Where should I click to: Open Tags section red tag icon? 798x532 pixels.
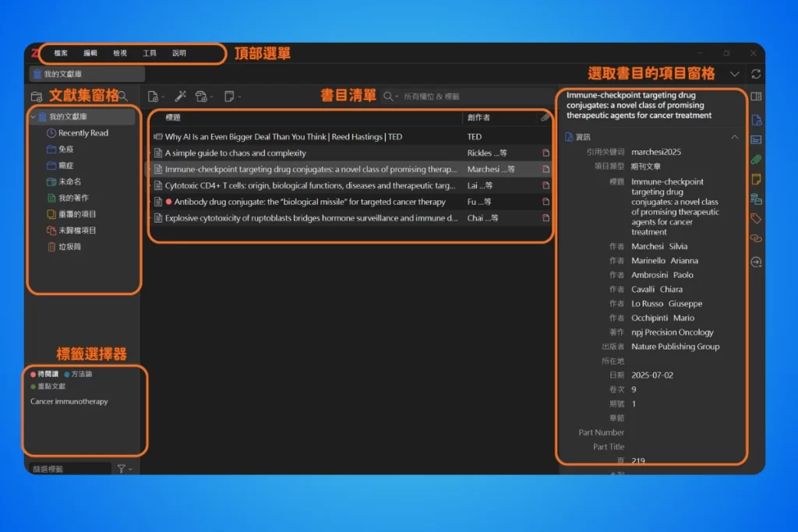click(756, 219)
